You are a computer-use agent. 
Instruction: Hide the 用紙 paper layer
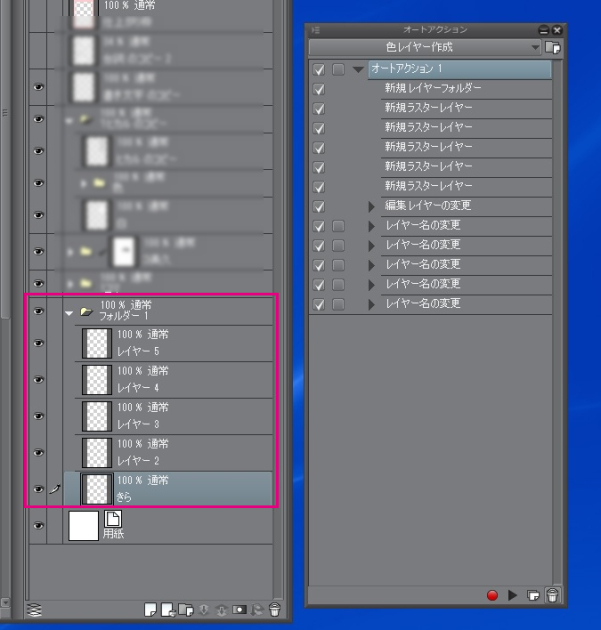38,526
